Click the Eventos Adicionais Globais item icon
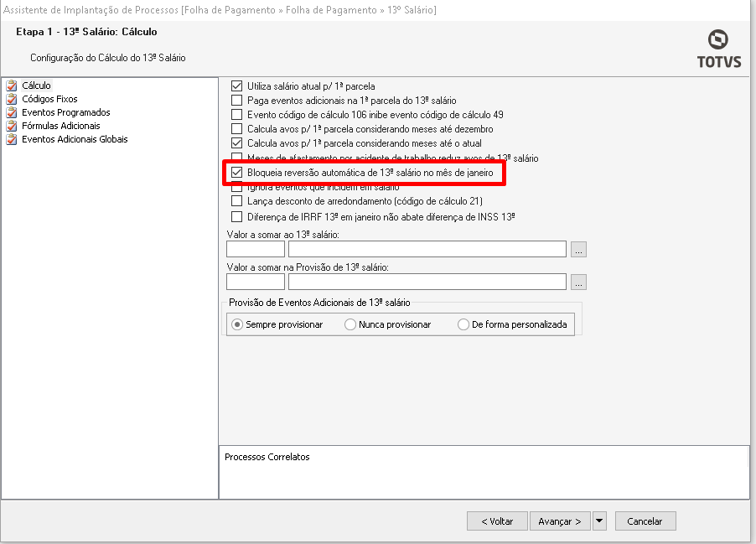This screenshot has width=756, height=544. tap(12, 140)
